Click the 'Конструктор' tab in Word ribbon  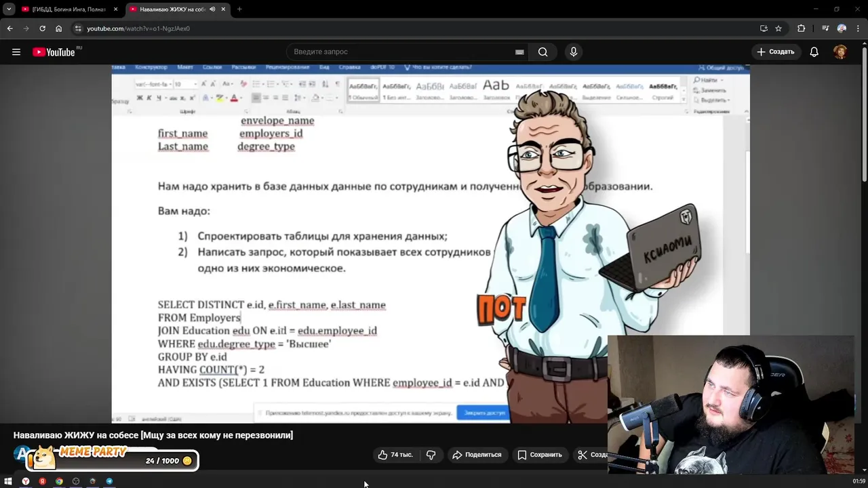[151, 67]
